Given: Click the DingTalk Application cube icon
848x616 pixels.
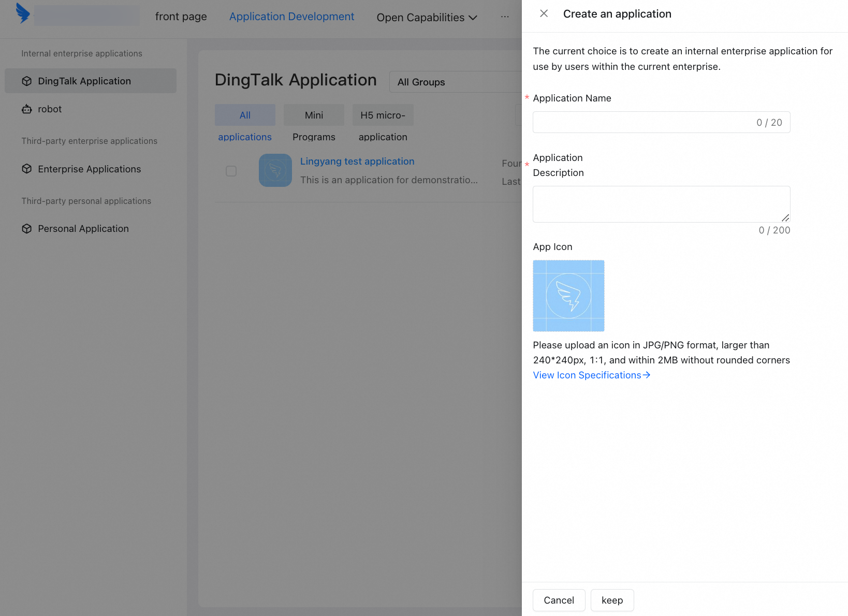Looking at the screenshot, I should [27, 81].
